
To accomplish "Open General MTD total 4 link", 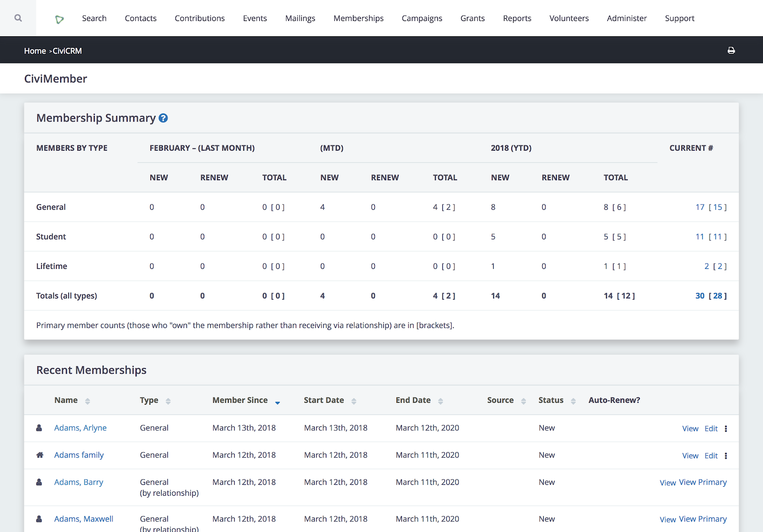I will coord(435,207).
